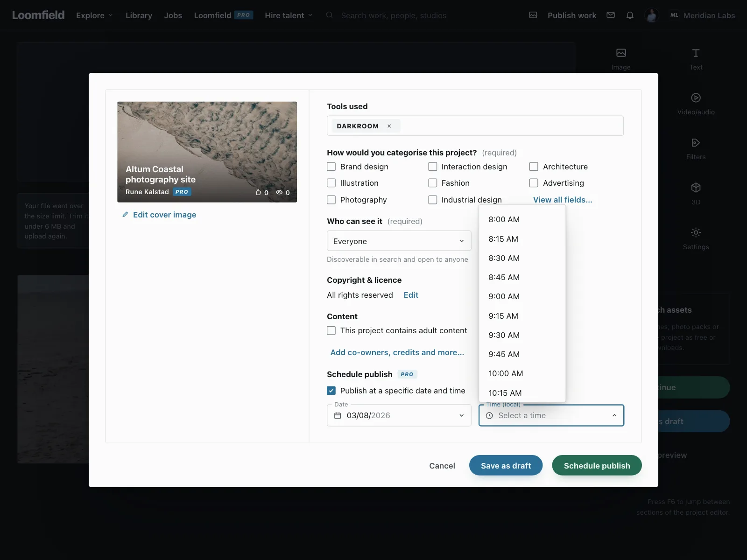Expand the Explore menu
Screen dimensions: 747x560
click(x=94, y=15)
